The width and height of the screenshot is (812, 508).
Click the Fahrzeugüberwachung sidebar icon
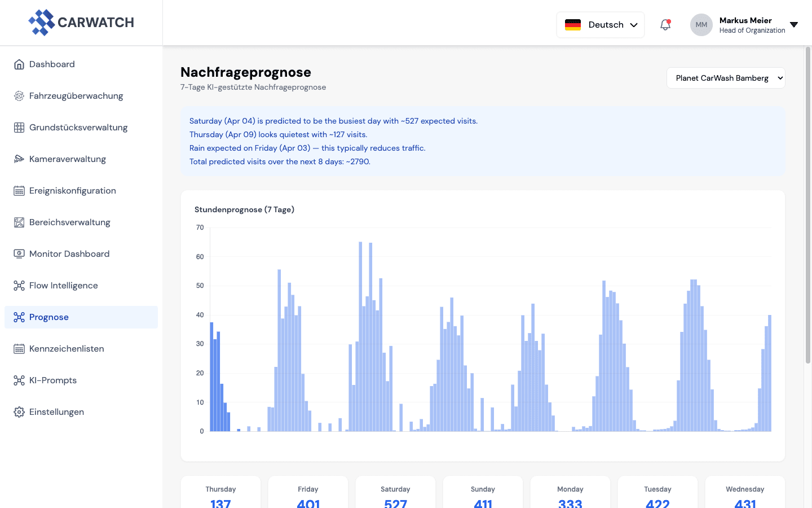coord(19,96)
